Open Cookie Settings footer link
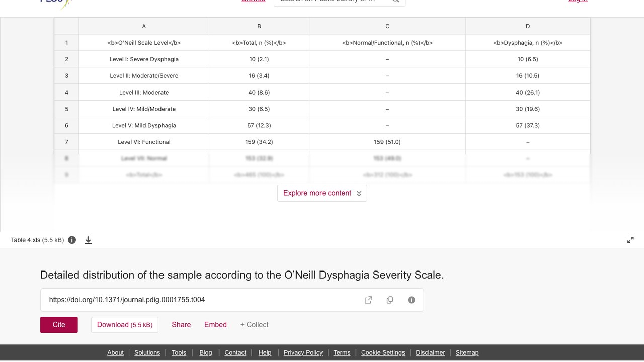The width and height of the screenshot is (644, 362). [x=383, y=353]
